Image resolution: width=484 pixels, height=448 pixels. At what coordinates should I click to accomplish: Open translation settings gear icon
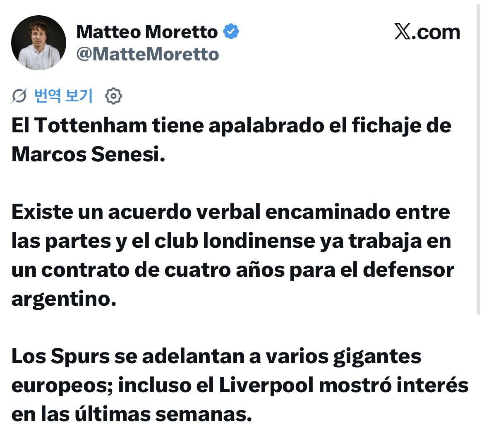tap(113, 96)
